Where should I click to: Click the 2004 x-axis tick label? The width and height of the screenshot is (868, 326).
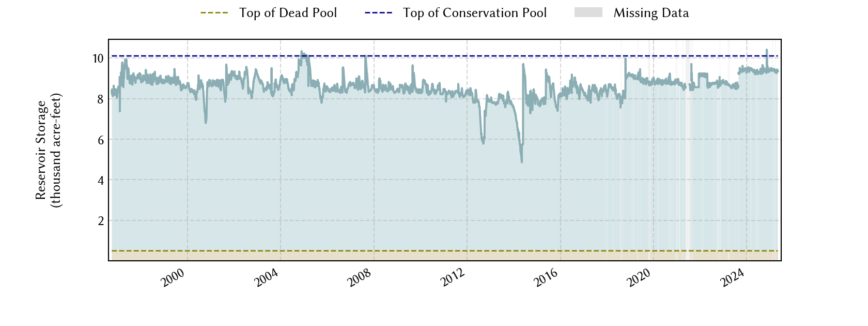point(266,278)
